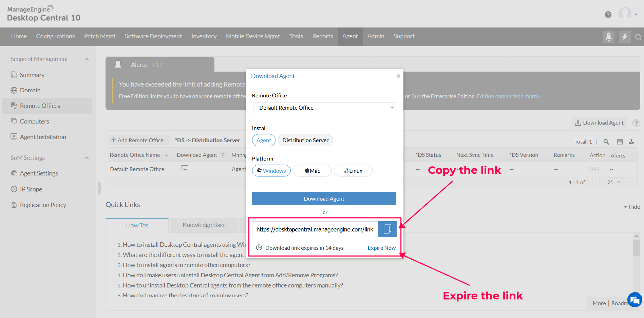Viewport: 644px width, 318px height.
Task: Click the Buy link in alert
Action: tap(416, 96)
